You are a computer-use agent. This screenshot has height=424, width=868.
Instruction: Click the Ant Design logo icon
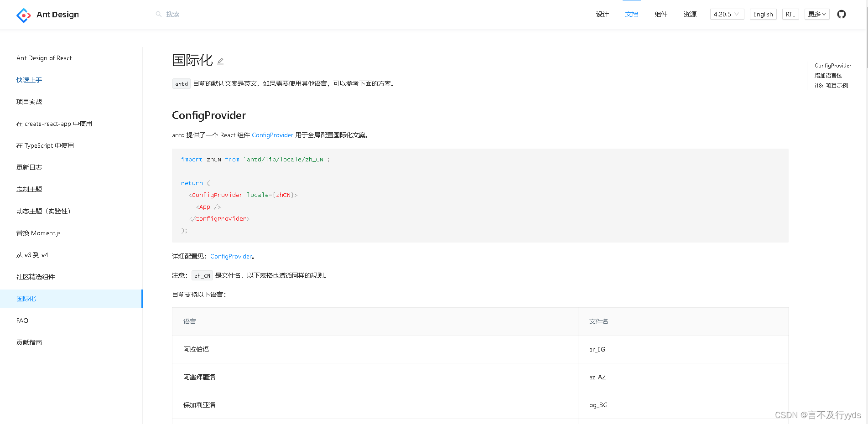[x=24, y=15]
